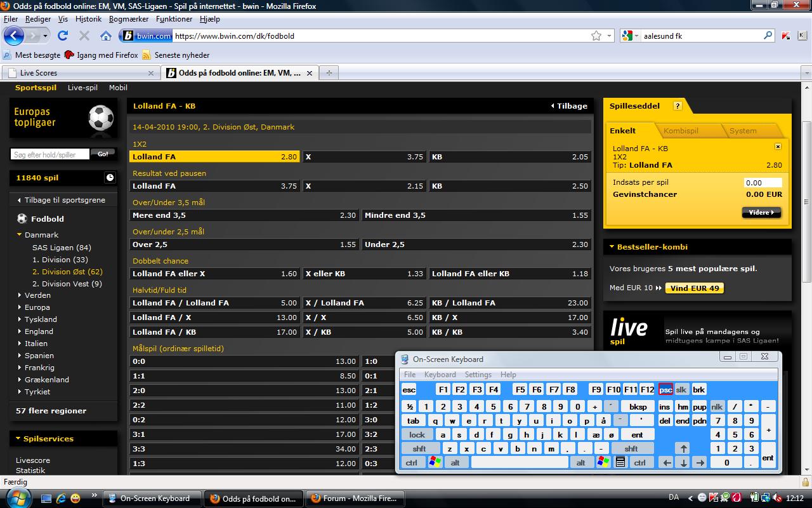Click the esc key on On-Screen Keyboard
The height and width of the screenshot is (508, 812).
[409, 390]
